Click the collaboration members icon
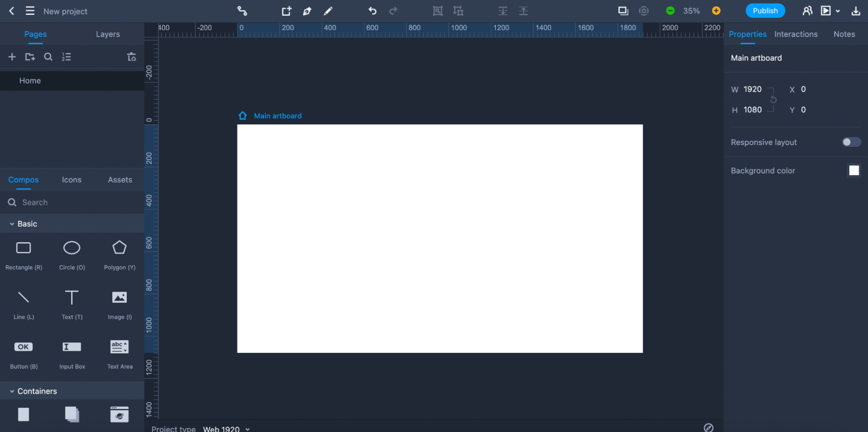The image size is (868, 432). click(808, 10)
